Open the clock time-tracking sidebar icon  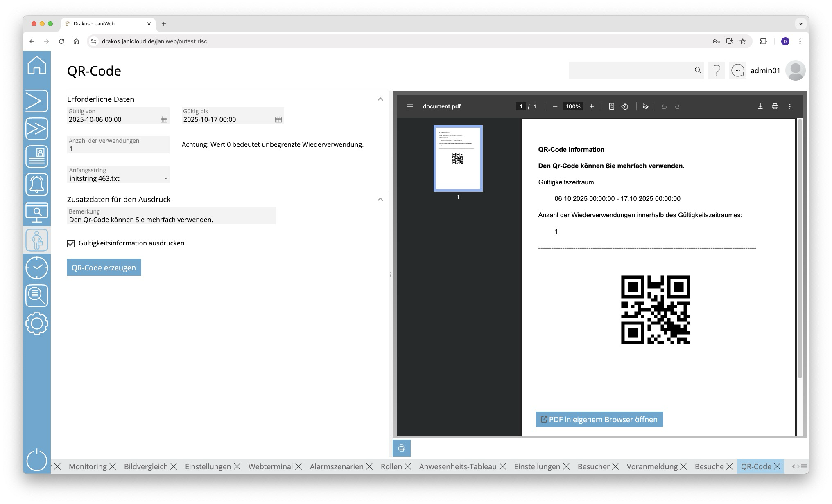click(37, 268)
